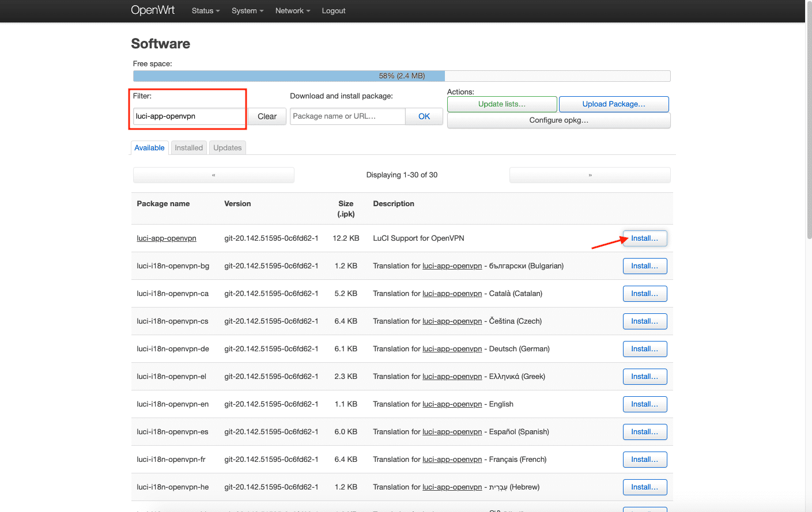Open the Status dropdown menu

[x=205, y=11]
